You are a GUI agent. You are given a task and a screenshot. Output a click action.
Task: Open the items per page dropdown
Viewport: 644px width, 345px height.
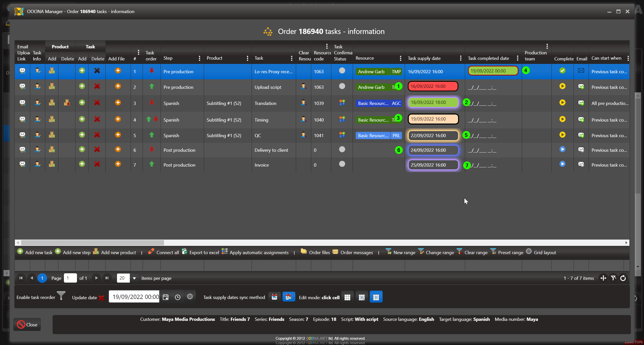coord(134,278)
